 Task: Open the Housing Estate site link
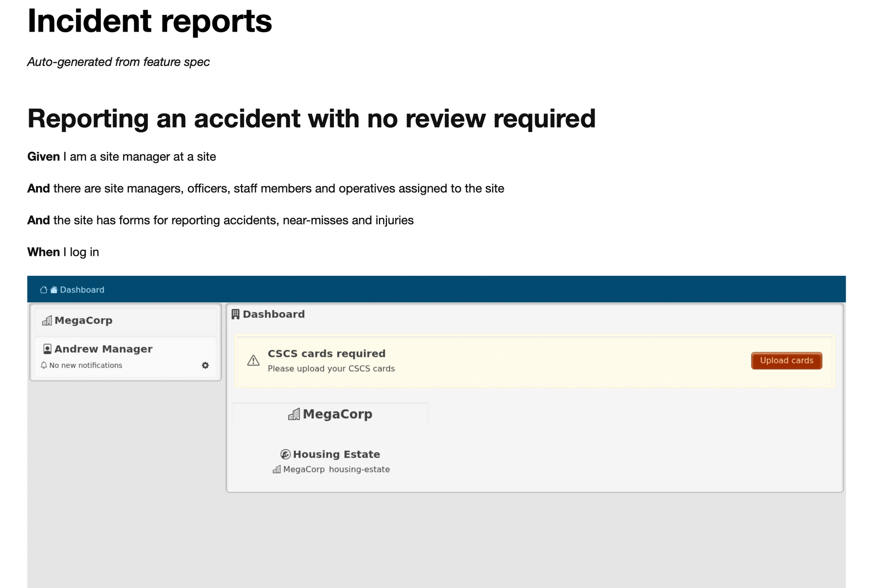tap(337, 454)
